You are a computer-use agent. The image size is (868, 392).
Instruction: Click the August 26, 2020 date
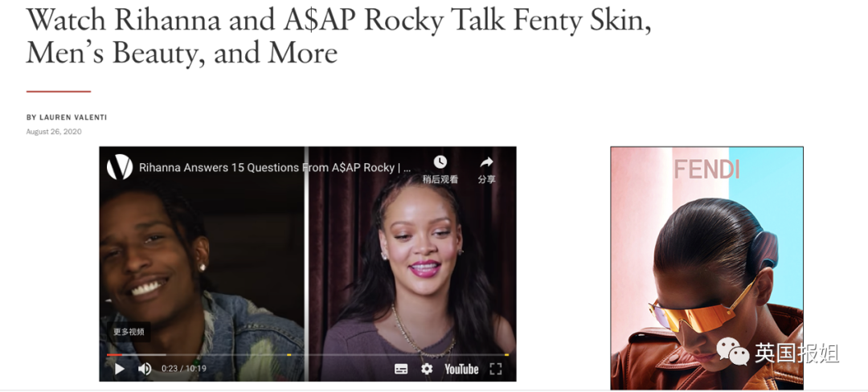point(54,132)
